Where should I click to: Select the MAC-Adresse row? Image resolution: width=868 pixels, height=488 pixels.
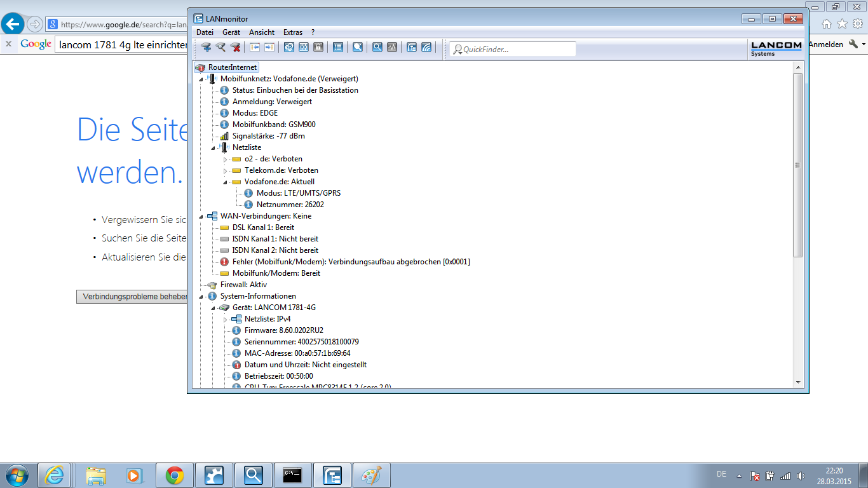pyautogui.click(x=291, y=353)
